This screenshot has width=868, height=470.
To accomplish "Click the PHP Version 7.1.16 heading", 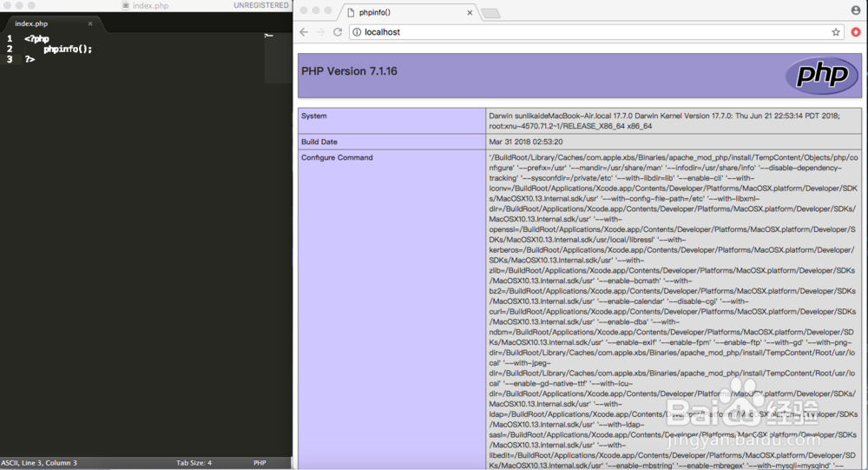I will pyautogui.click(x=349, y=71).
